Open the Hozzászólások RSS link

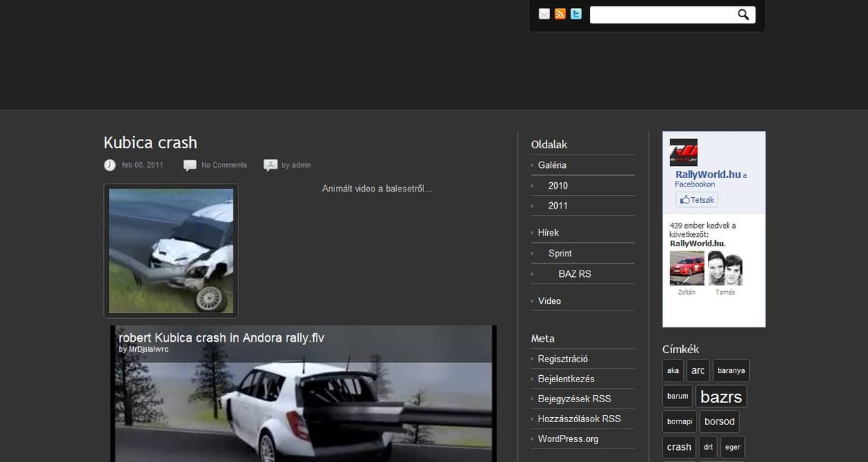[x=579, y=419]
